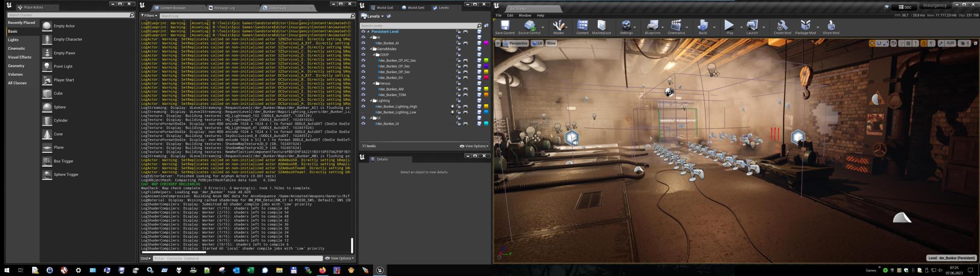The width and height of the screenshot is (980, 276).
Task: Click the save icon for der_Bunker_SV level
Action: 479,78
